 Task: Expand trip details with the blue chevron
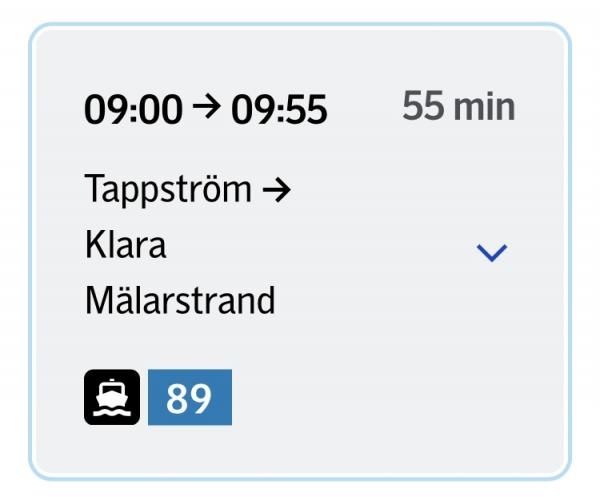click(x=492, y=252)
